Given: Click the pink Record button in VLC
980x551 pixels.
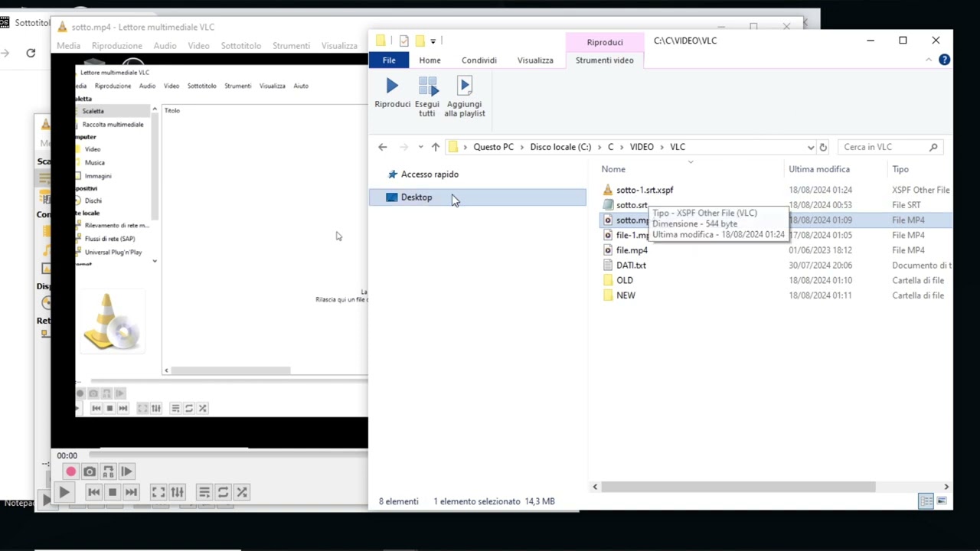Looking at the screenshot, I should [70, 472].
